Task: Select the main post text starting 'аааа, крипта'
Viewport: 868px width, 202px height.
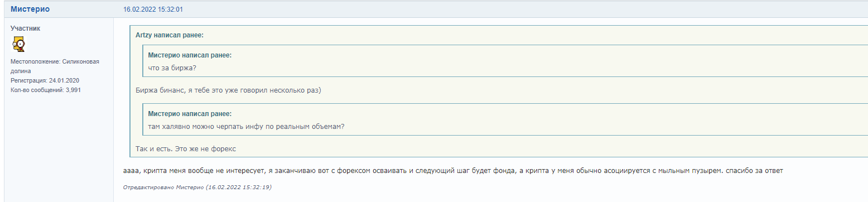Action: 453,170
